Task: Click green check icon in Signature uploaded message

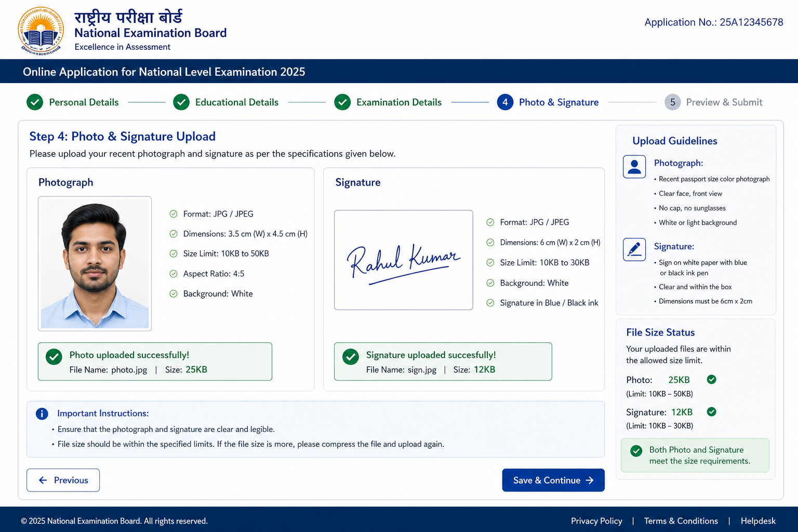Action: (351, 357)
